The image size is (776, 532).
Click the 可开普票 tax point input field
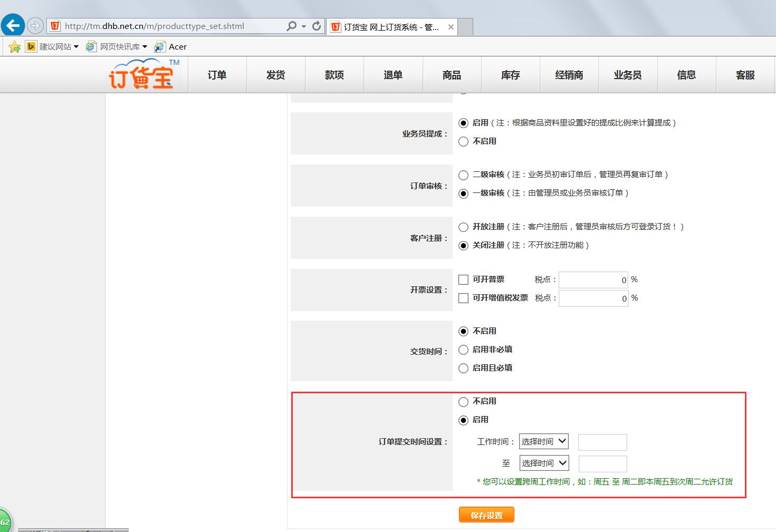(x=593, y=280)
